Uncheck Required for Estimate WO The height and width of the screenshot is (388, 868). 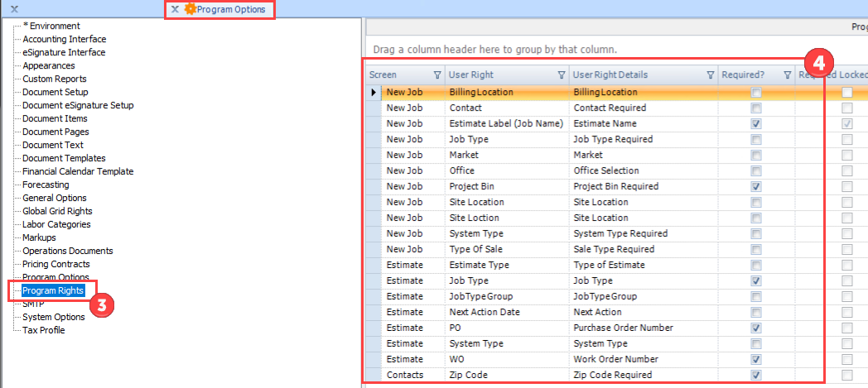pyautogui.click(x=755, y=359)
